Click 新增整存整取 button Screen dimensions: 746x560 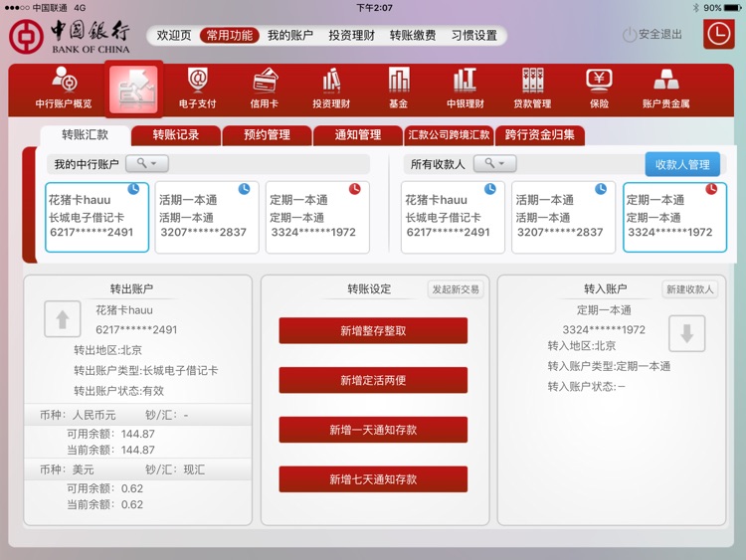point(373,330)
